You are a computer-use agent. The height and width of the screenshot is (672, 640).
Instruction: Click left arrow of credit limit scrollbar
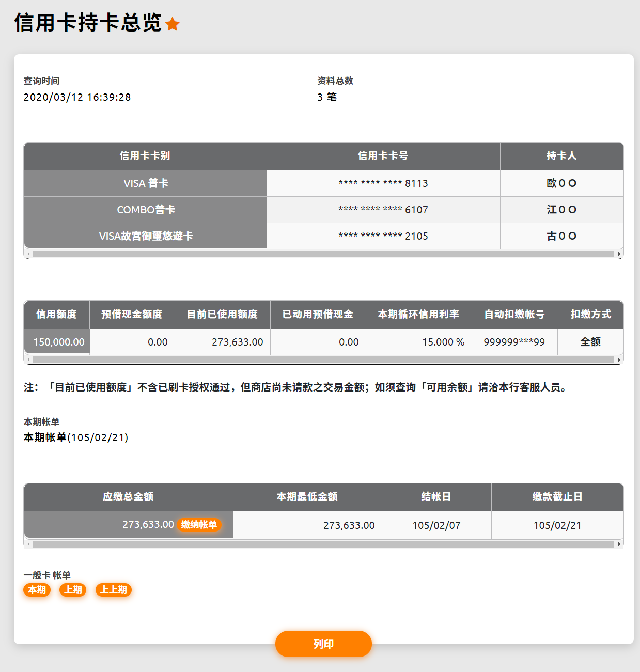pos(28,360)
